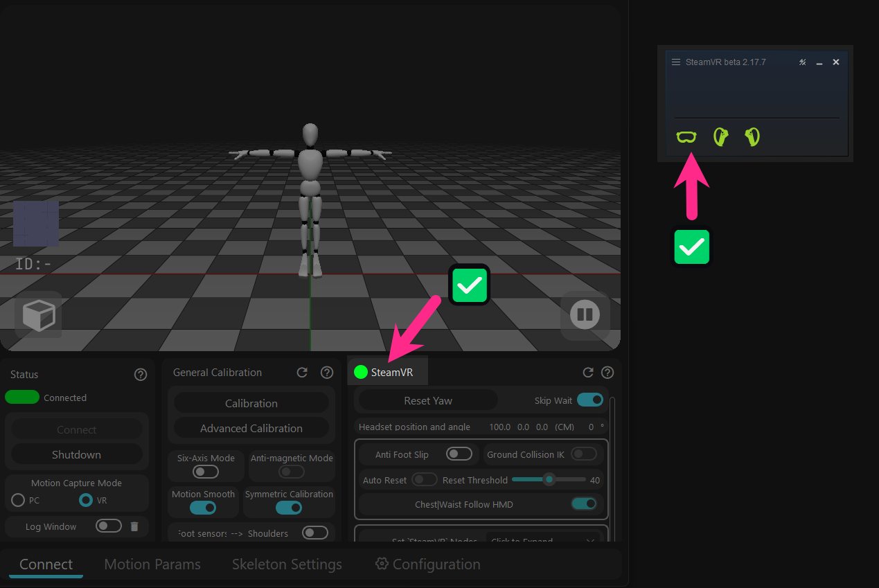The image size is (879, 588).
Task: Expand the Set SteamVR Nodes dropdown
Action: click(542, 539)
